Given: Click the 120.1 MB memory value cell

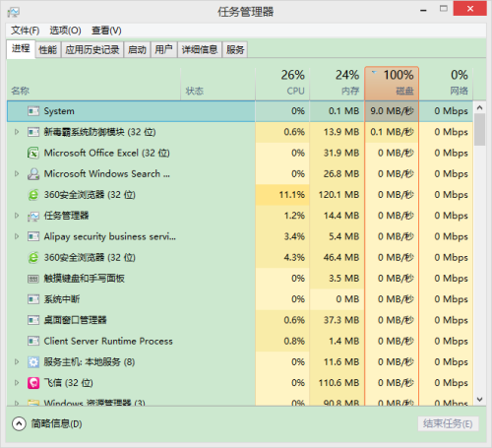Looking at the screenshot, I should [x=337, y=195].
